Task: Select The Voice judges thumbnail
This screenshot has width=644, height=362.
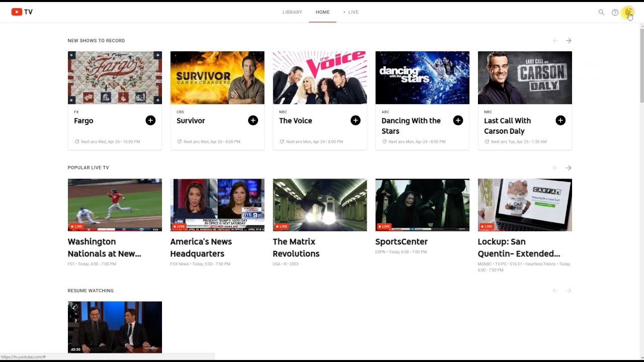Action: (320, 77)
